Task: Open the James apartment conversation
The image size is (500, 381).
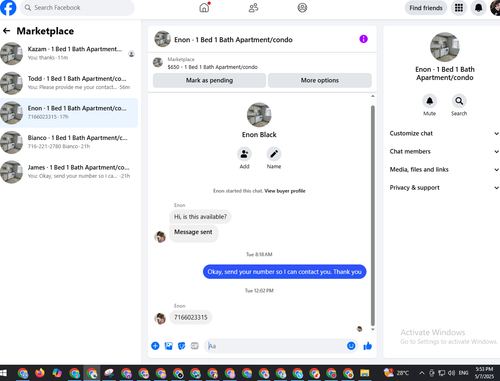Action: tap(69, 172)
